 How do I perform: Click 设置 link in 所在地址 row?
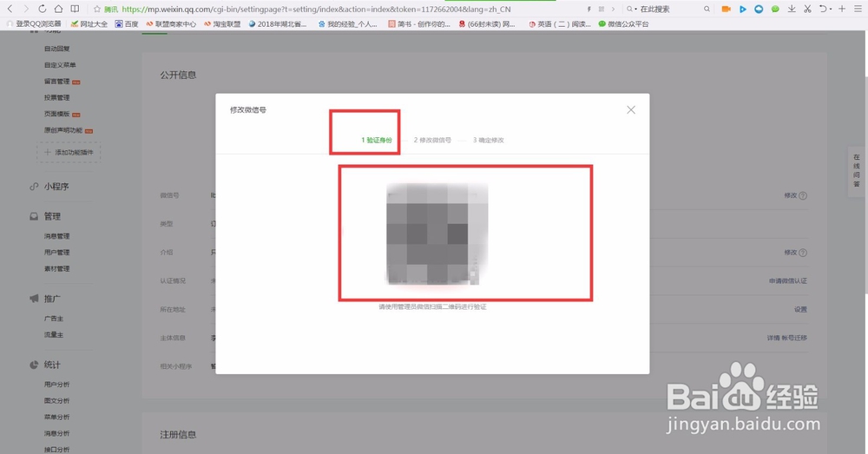pyautogui.click(x=800, y=310)
